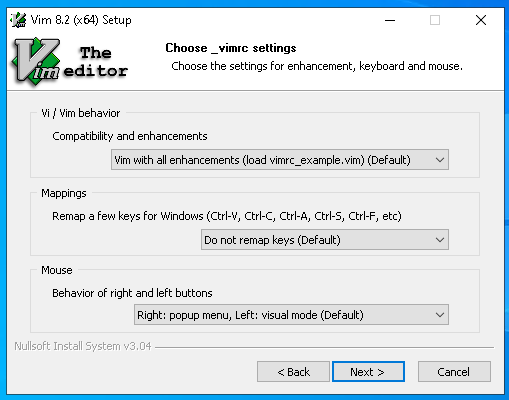
Task: Close the Vim Setup window
Action: click(x=481, y=20)
